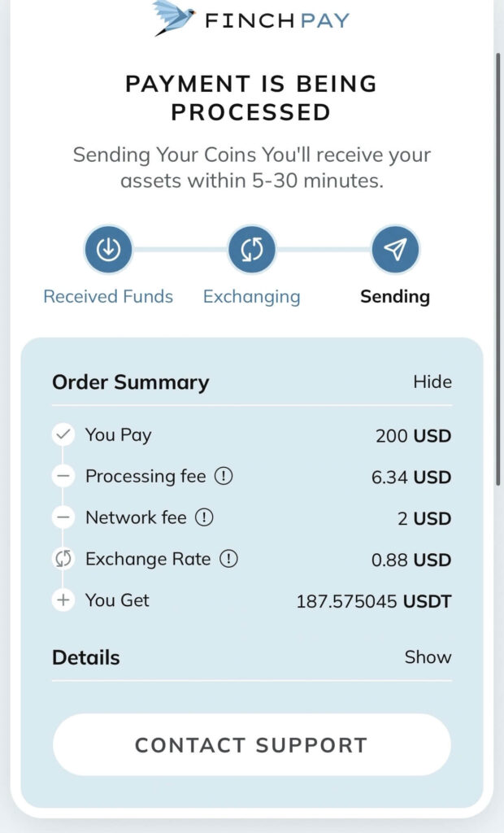Click the payment progress connector line
Viewport: 504px width, 833px height.
click(x=179, y=249)
